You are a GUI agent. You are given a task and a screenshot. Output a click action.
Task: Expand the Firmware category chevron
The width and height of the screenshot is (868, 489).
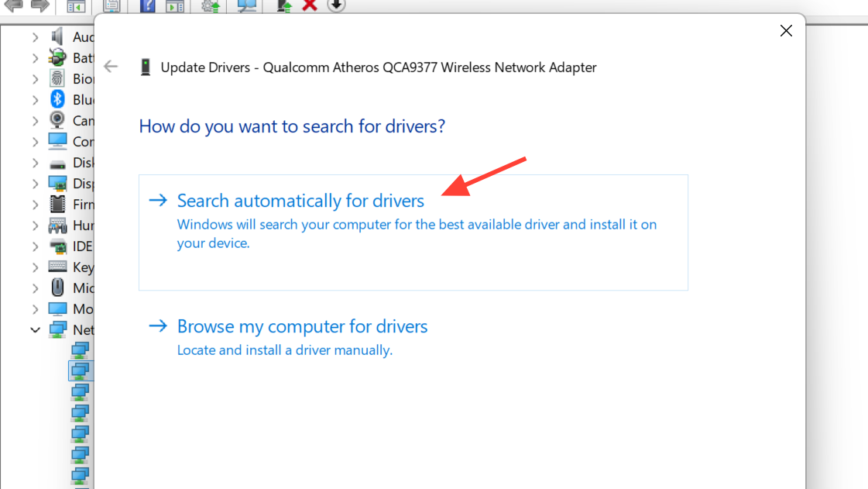35,205
